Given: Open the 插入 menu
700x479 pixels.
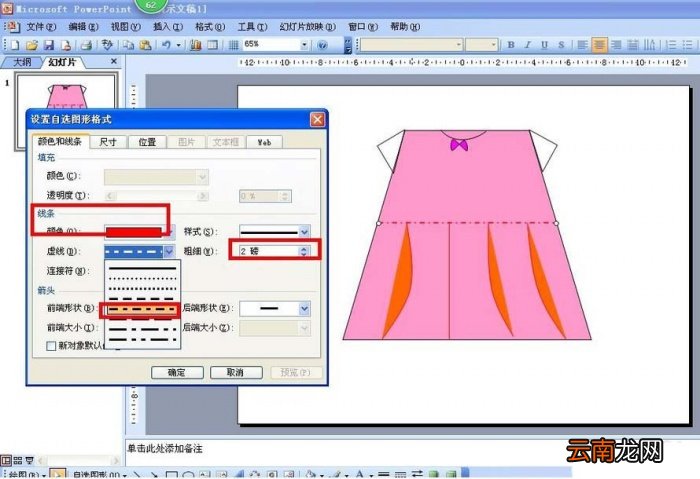Looking at the screenshot, I should pos(168,27).
